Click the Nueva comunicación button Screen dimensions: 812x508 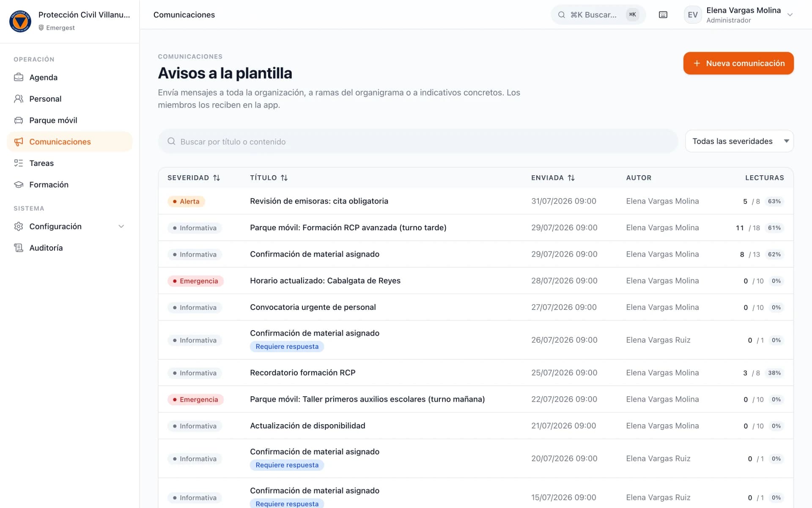tap(738, 63)
